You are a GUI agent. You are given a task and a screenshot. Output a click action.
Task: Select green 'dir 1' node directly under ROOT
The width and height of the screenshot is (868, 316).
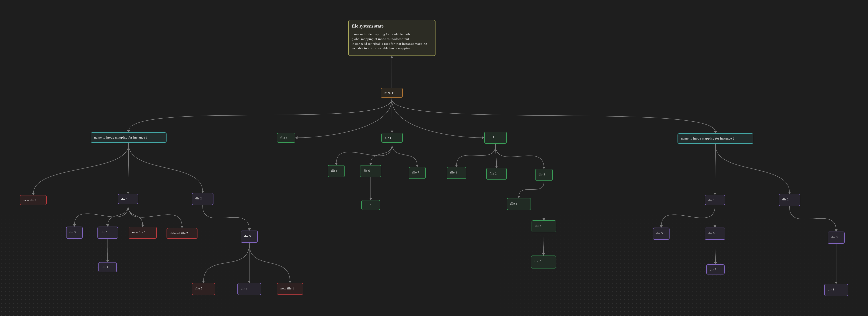pos(392,138)
